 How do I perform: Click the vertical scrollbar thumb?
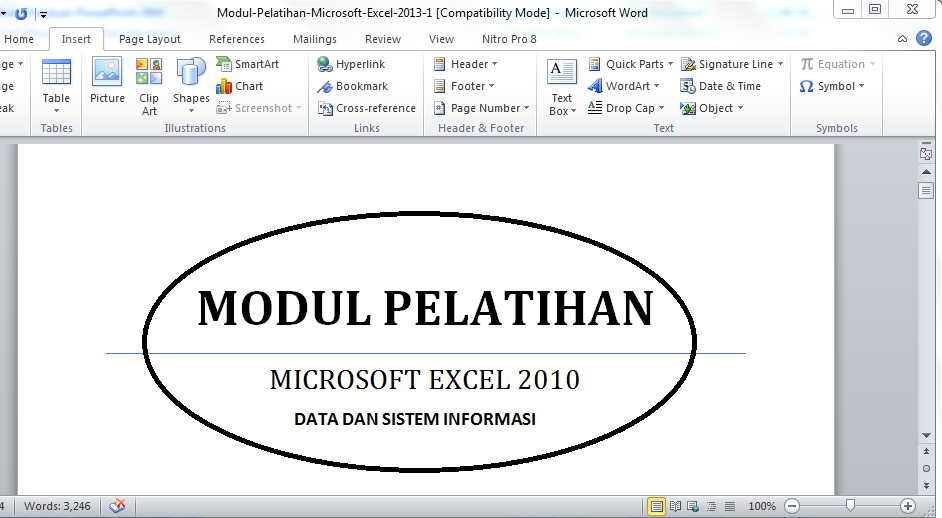(x=926, y=190)
